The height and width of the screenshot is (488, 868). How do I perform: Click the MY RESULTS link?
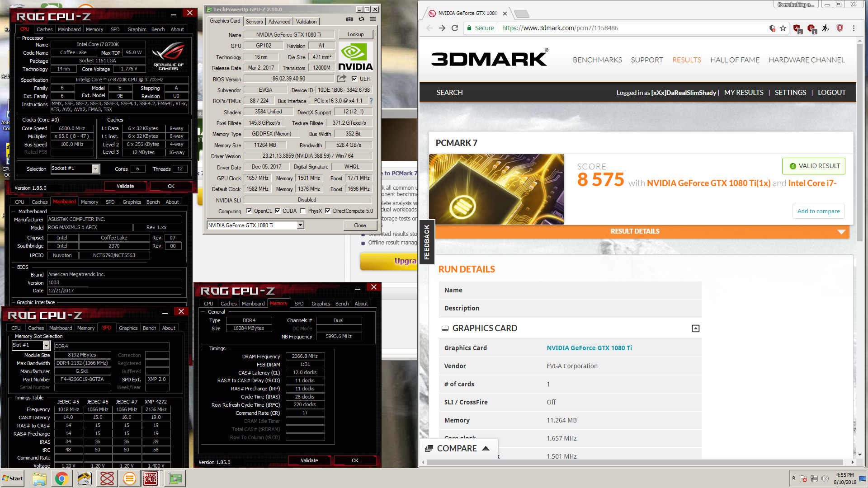(744, 93)
